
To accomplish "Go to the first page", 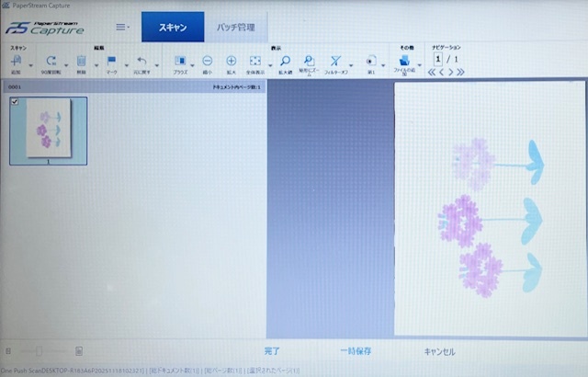I will pos(432,72).
